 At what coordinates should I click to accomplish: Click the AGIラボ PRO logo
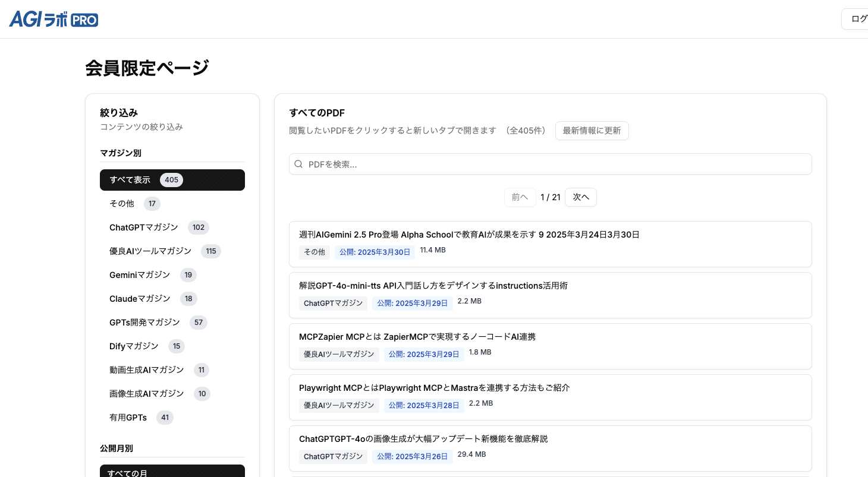pyautogui.click(x=54, y=19)
